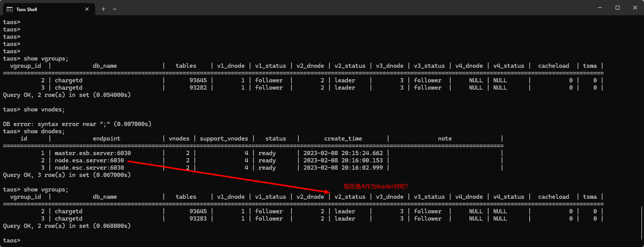Click the DB error syntax error line
Screen dimensions: 644x247
77,124
